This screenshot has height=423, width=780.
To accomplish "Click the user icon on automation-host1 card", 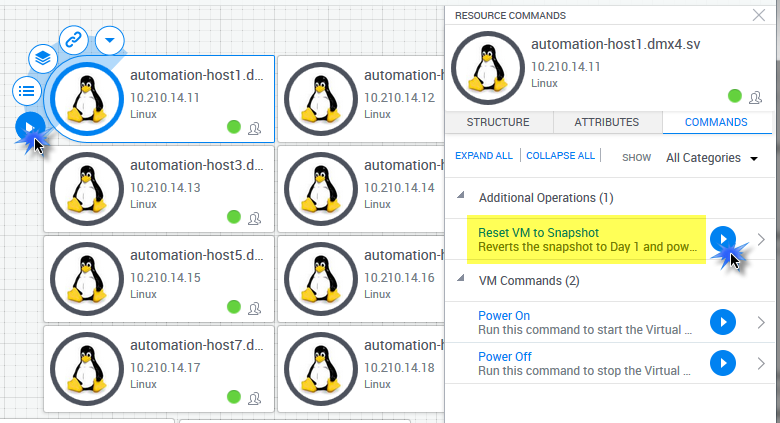I will [x=254, y=128].
